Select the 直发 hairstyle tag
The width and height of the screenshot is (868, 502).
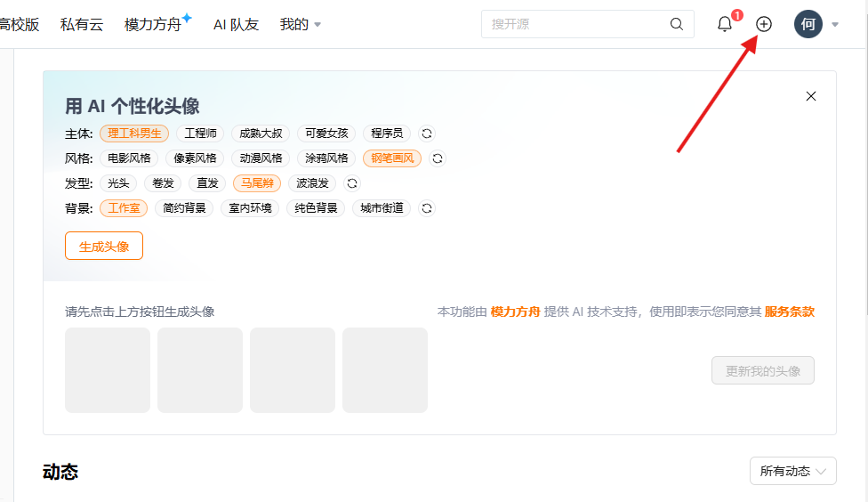click(x=207, y=183)
